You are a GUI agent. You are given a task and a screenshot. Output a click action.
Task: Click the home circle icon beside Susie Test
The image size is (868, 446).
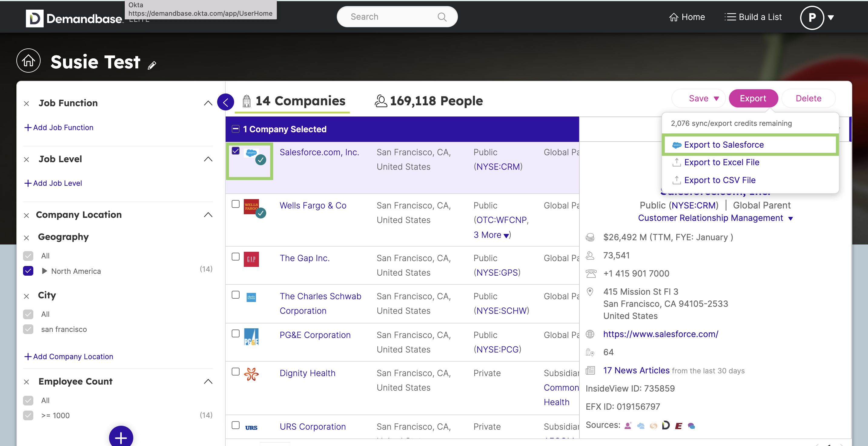click(28, 61)
